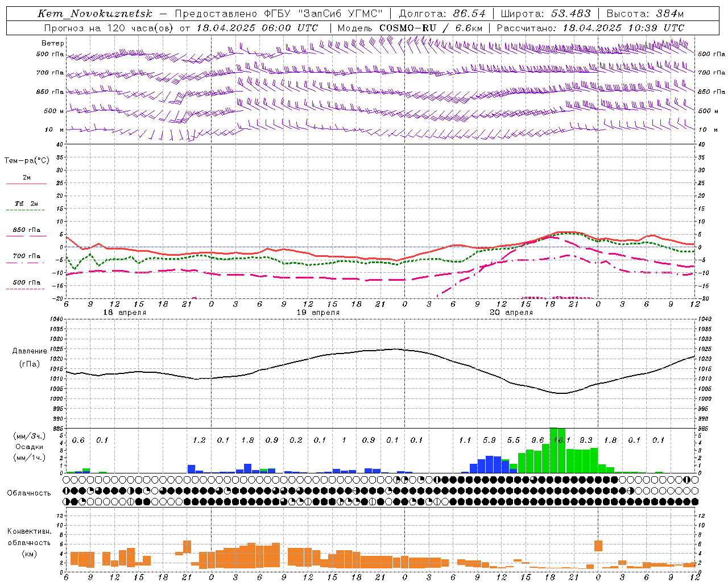Click the Kem_Novokuznetsk station title
The image size is (728, 582).
click(x=95, y=14)
